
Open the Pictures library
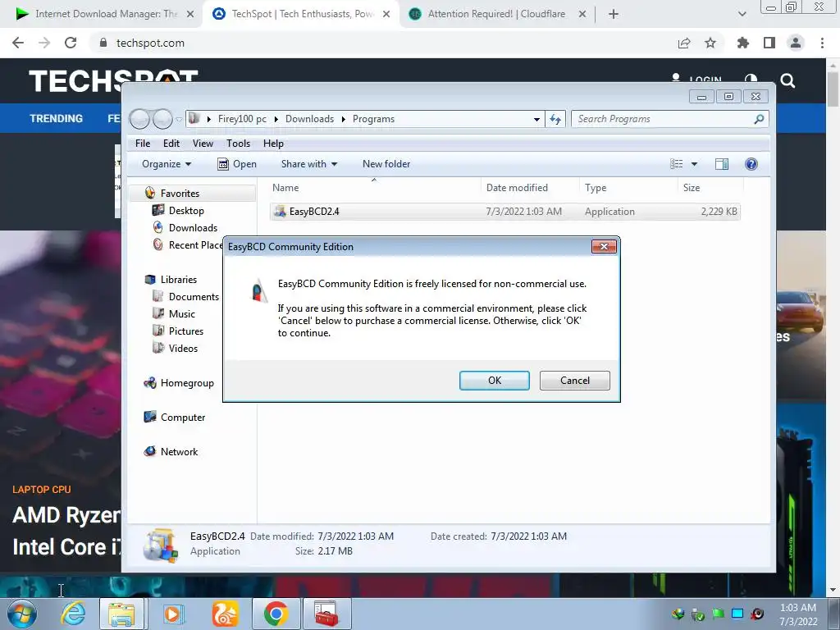(185, 331)
